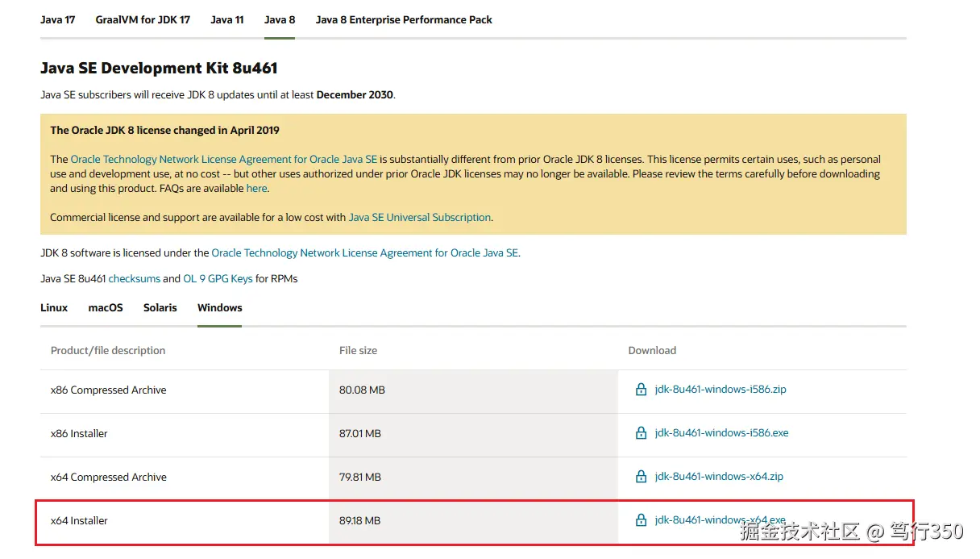Click lock icon beside jdk-8u461-windows-x64.zip
Viewport: 980px width, 559px height.
pos(641,477)
